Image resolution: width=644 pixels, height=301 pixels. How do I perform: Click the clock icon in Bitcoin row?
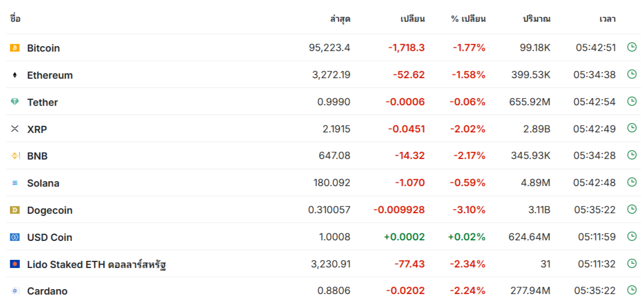click(632, 47)
